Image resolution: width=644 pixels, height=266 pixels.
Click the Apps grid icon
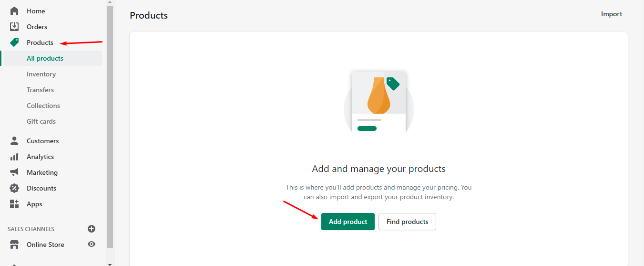(x=14, y=204)
